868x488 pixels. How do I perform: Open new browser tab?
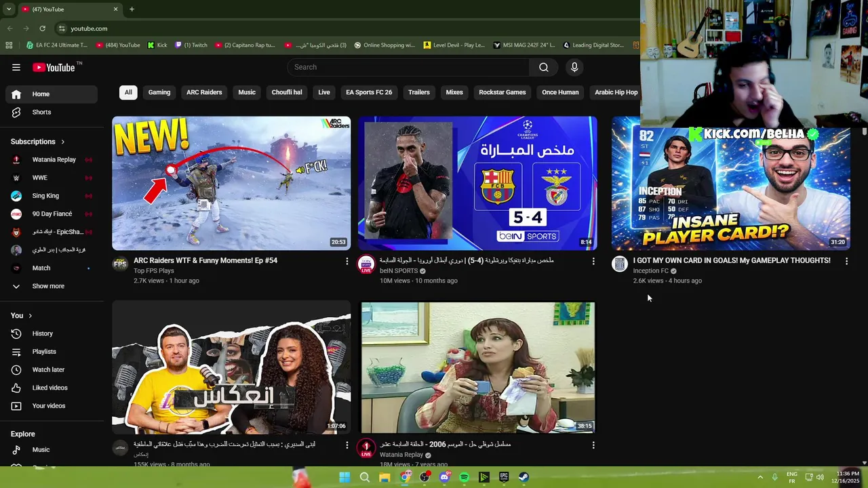click(132, 9)
